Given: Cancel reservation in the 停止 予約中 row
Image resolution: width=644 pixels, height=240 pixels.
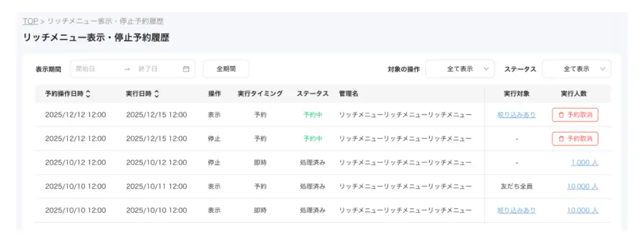Looking at the screenshot, I should click(575, 138).
